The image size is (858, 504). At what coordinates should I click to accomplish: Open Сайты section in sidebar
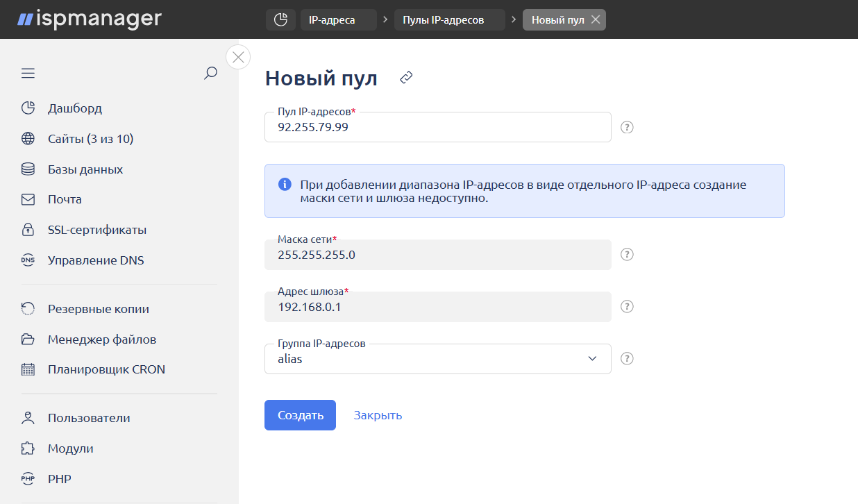[x=90, y=139]
